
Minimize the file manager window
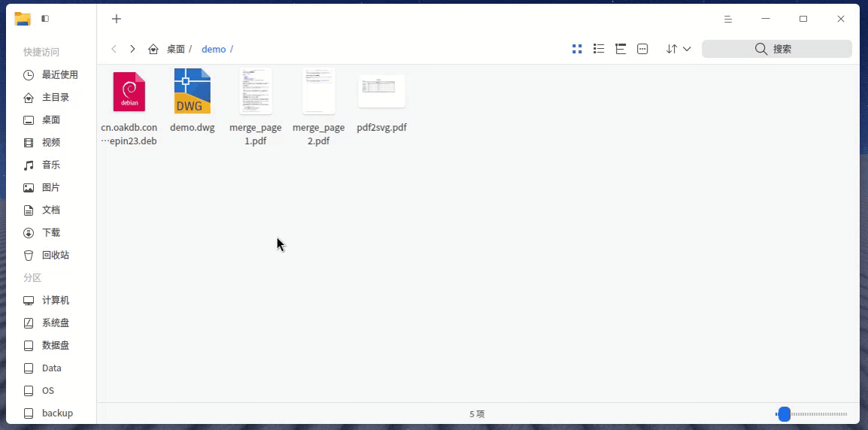766,19
